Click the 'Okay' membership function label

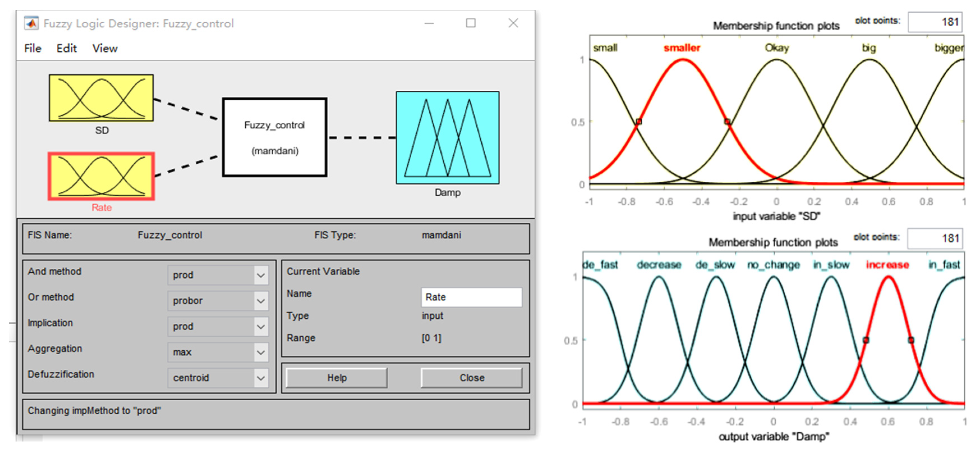[x=777, y=48]
